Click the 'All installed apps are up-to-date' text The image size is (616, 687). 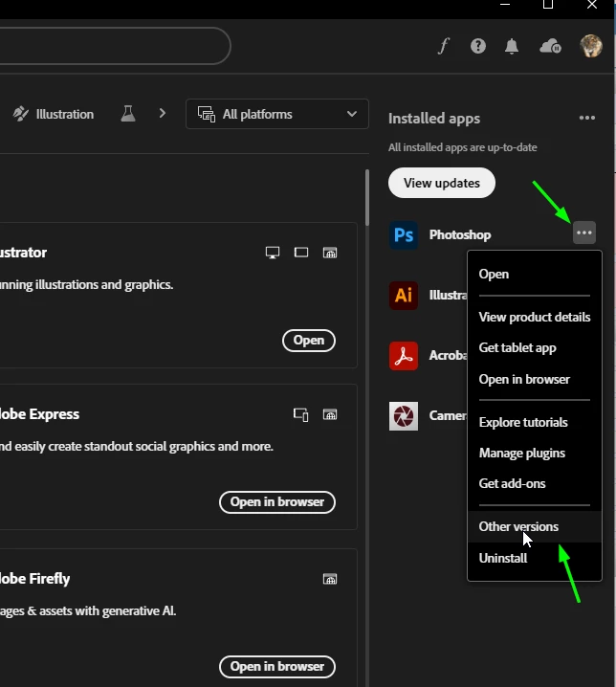tap(463, 147)
